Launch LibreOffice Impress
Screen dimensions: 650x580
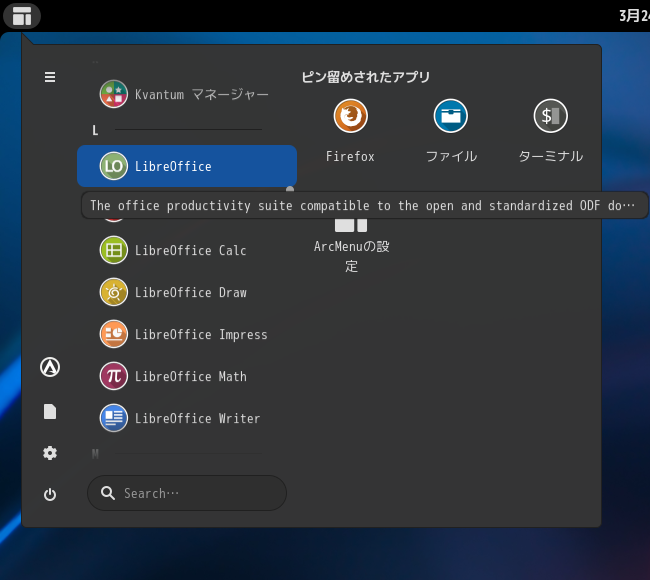187,334
